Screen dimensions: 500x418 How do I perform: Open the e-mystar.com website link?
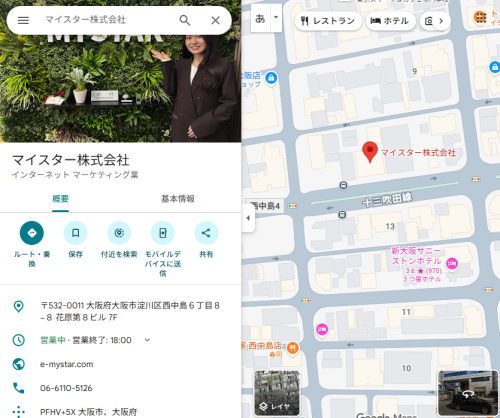[x=67, y=364]
